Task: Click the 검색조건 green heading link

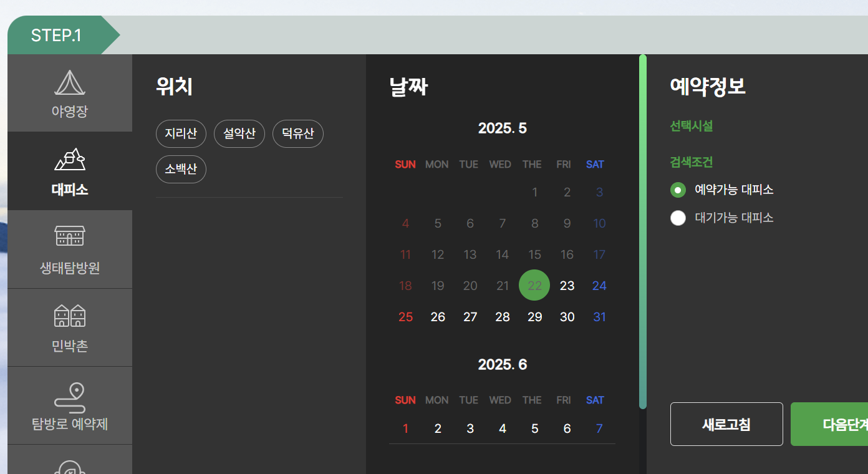Action: (x=691, y=162)
